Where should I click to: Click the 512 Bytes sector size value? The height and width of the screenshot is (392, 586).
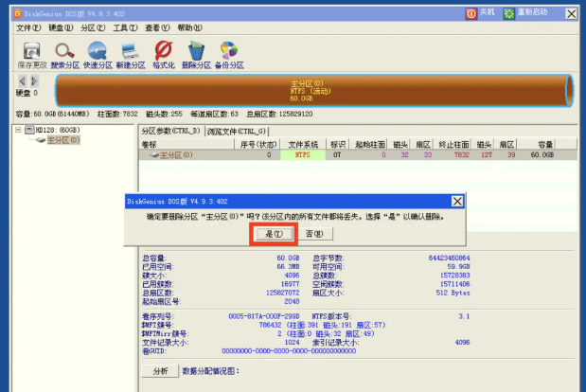[453, 293]
